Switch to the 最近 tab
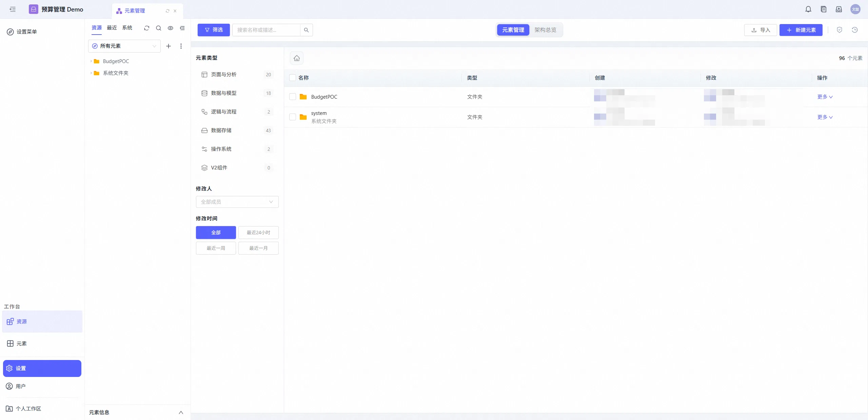 pyautogui.click(x=112, y=28)
